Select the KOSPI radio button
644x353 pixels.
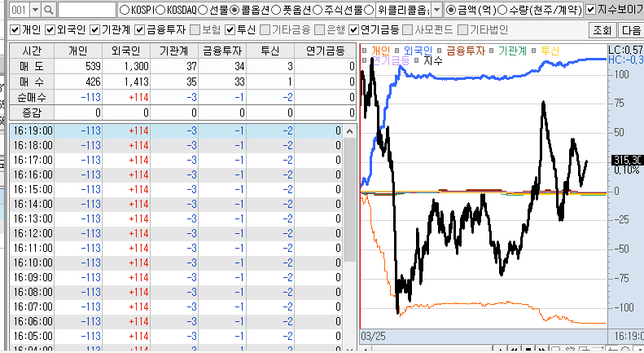point(125,10)
